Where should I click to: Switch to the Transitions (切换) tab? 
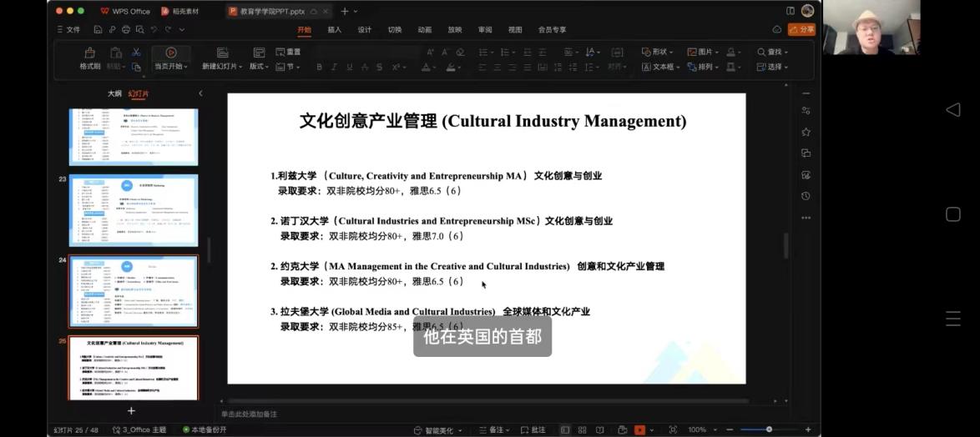coord(394,29)
